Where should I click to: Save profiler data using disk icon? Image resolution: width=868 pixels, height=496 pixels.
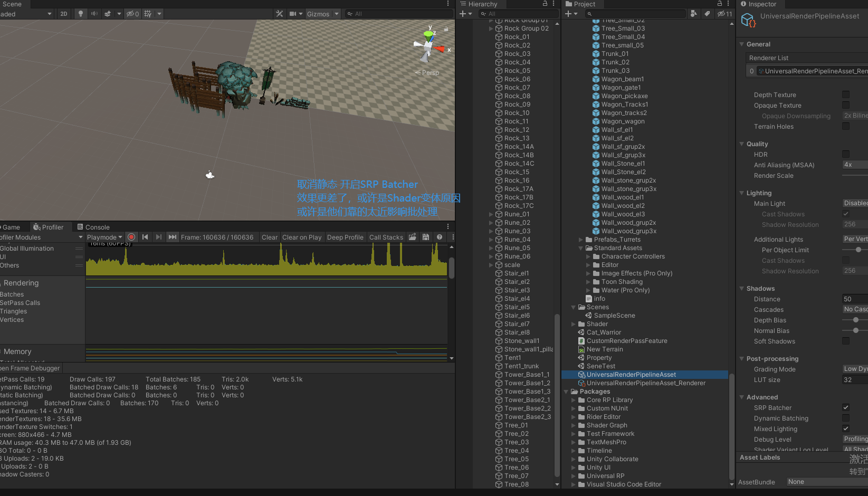pyautogui.click(x=426, y=237)
